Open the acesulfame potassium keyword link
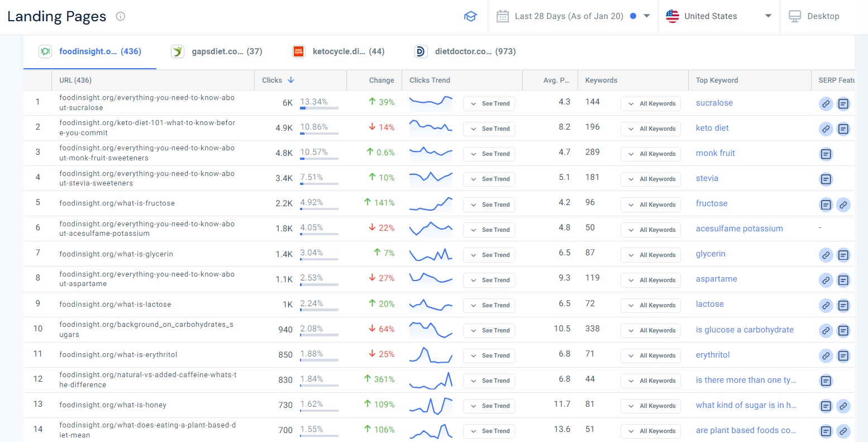The image size is (868, 442). point(739,229)
